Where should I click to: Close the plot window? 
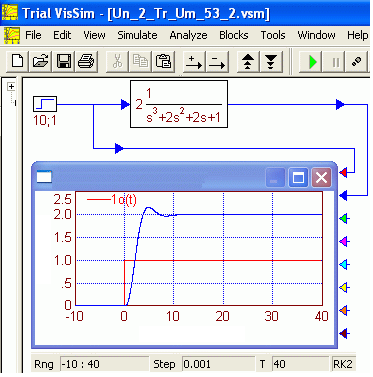tap(321, 177)
